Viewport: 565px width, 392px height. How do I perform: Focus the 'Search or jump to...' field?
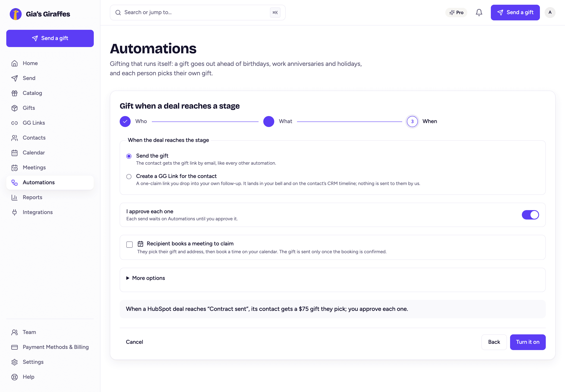(197, 13)
